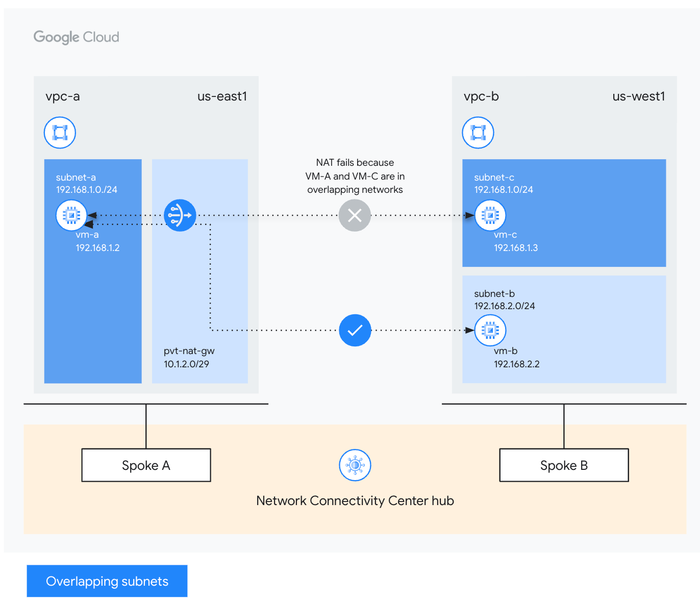Click the Private NAT gateway icon
The height and width of the screenshot is (601, 700).
pos(180,215)
